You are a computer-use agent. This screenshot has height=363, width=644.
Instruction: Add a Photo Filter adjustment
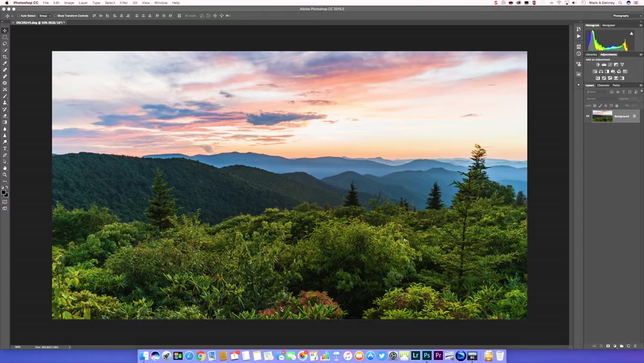[613, 71]
